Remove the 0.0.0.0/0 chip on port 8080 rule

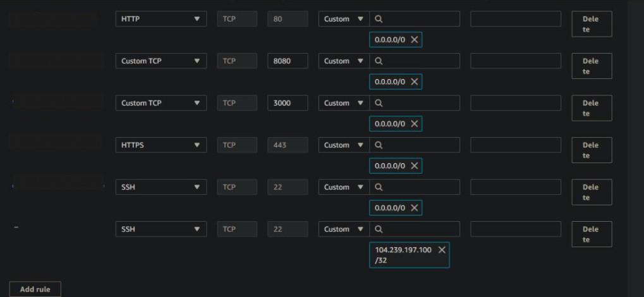click(415, 82)
